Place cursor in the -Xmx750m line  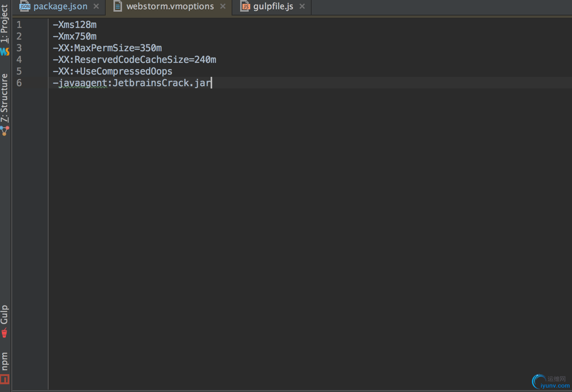pyautogui.click(x=75, y=36)
